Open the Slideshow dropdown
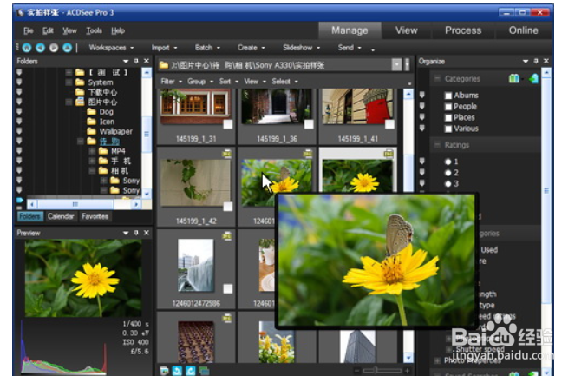The width and height of the screenshot is (588, 376). tap(302, 48)
